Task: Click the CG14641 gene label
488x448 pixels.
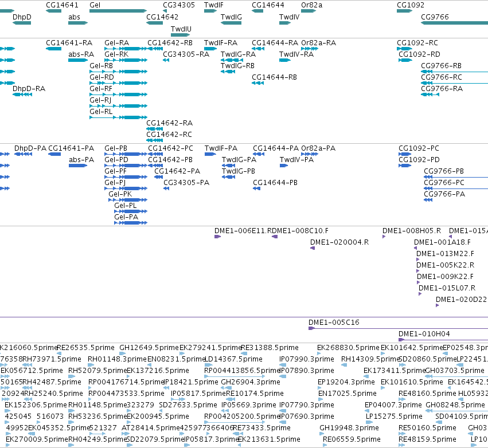Action: click(62, 5)
